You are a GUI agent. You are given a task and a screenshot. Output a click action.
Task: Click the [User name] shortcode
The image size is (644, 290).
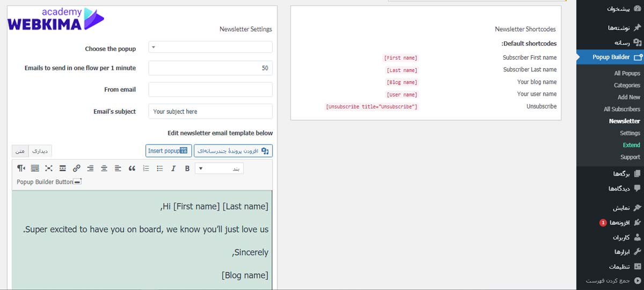(402, 95)
